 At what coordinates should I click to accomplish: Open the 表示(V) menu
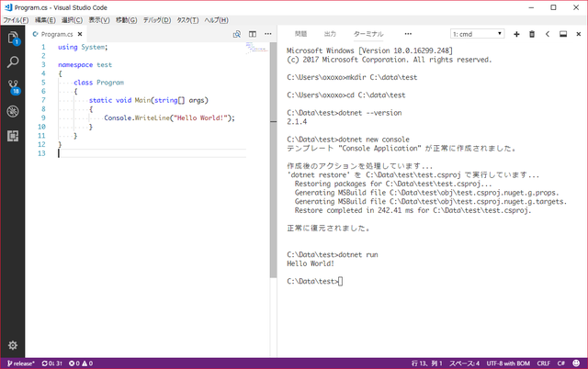click(99, 20)
